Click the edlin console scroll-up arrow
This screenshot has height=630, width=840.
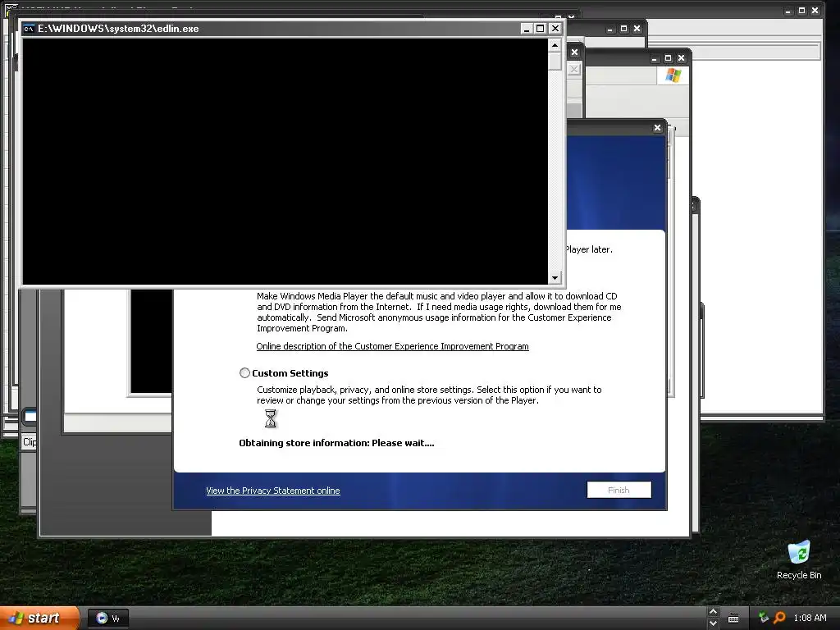tap(555, 46)
